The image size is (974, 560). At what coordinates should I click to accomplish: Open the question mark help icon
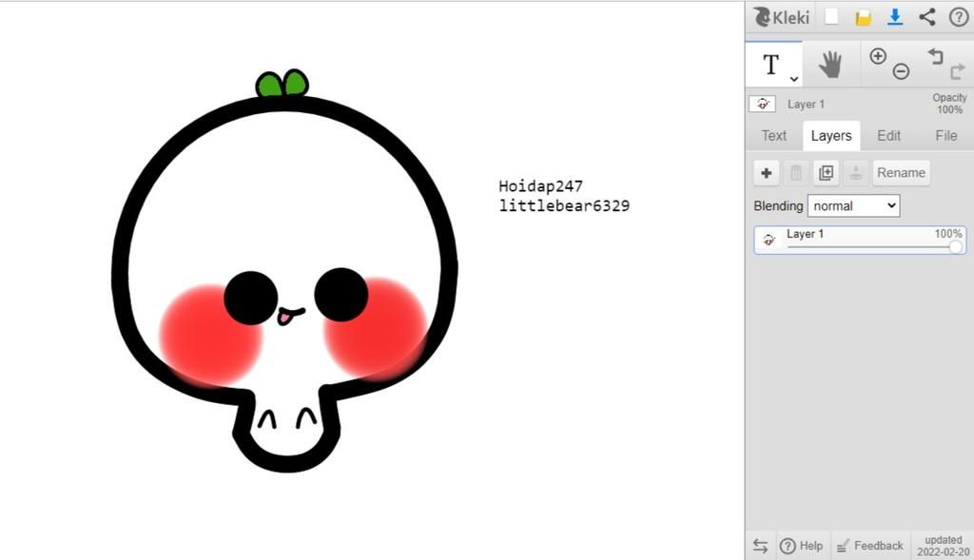click(959, 17)
